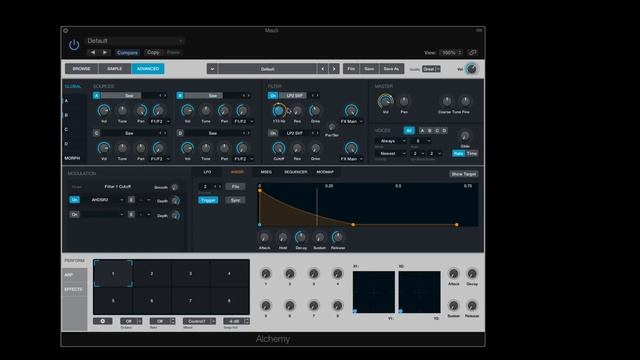The width and height of the screenshot is (640, 360).
Task: Click Source B Pan knob
Action: tap(224, 111)
